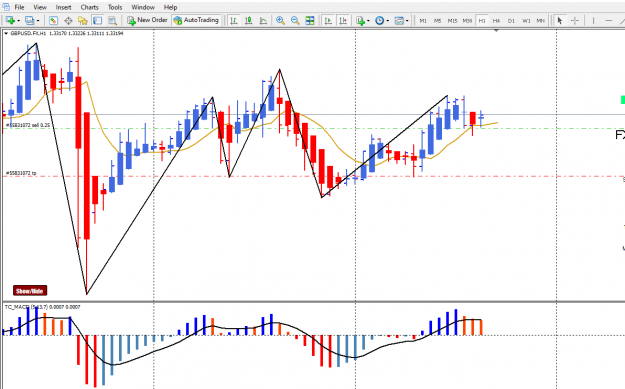Select the D1 timeframe
This screenshot has width=625, height=389.
tap(511, 20)
